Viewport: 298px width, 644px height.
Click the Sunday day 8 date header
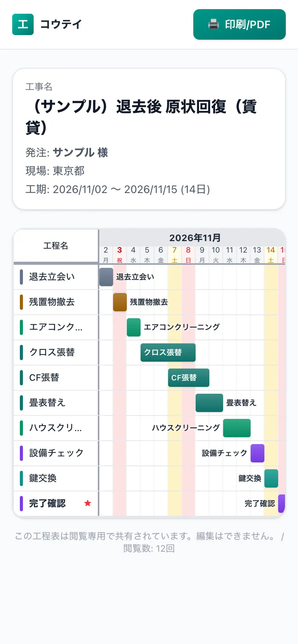pyautogui.click(x=188, y=254)
